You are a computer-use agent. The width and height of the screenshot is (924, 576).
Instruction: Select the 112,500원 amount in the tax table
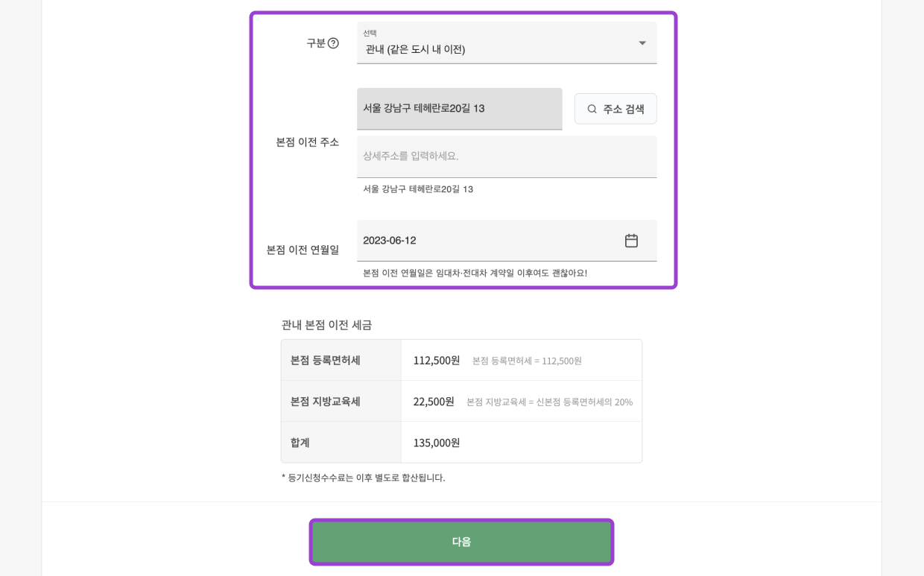click(x=436, y=360)
